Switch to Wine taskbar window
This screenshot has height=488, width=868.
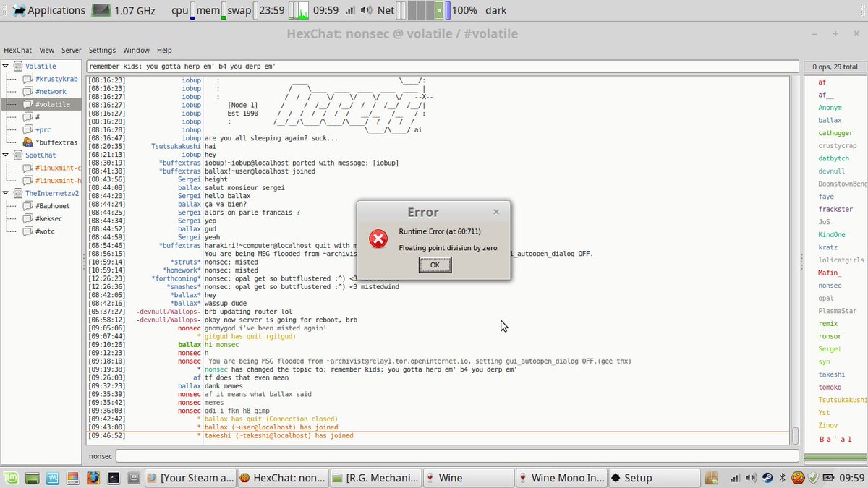(469, 478)
